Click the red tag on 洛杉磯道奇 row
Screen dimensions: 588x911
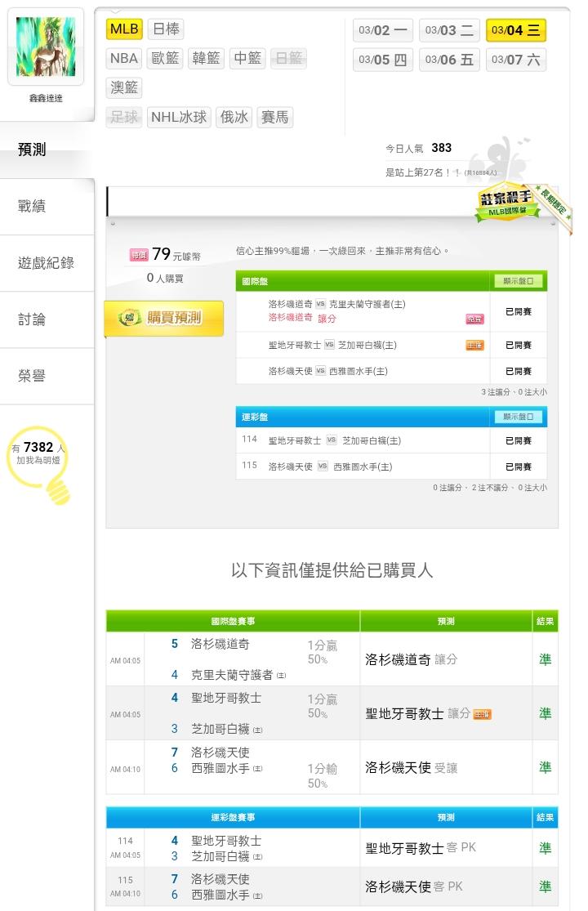click(x=474, y=319)
